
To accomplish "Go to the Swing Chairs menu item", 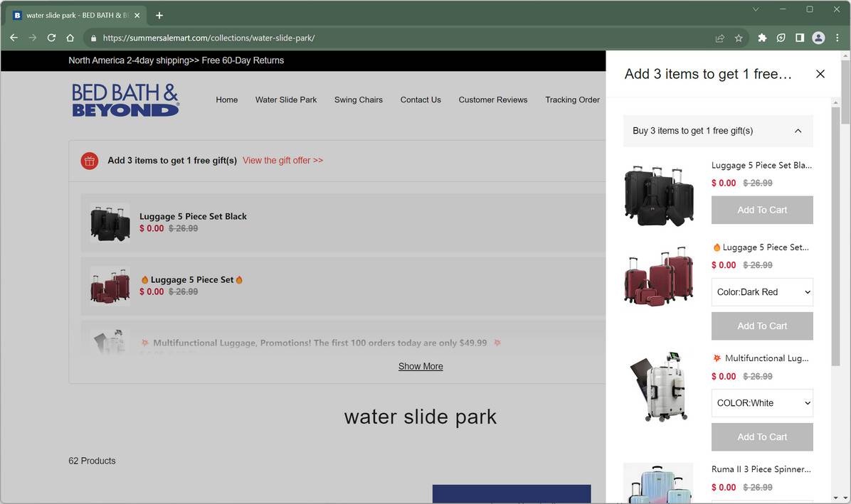I will (x=358, y=100).
